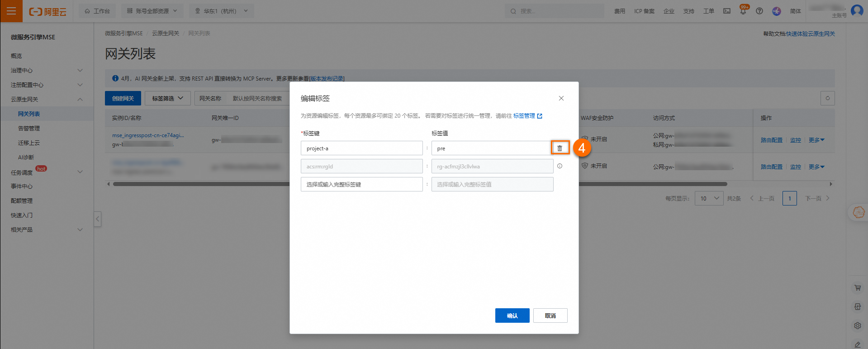Open ICP filing in top bar
This screenshot has height=349, width=868.
pos(644,11)
